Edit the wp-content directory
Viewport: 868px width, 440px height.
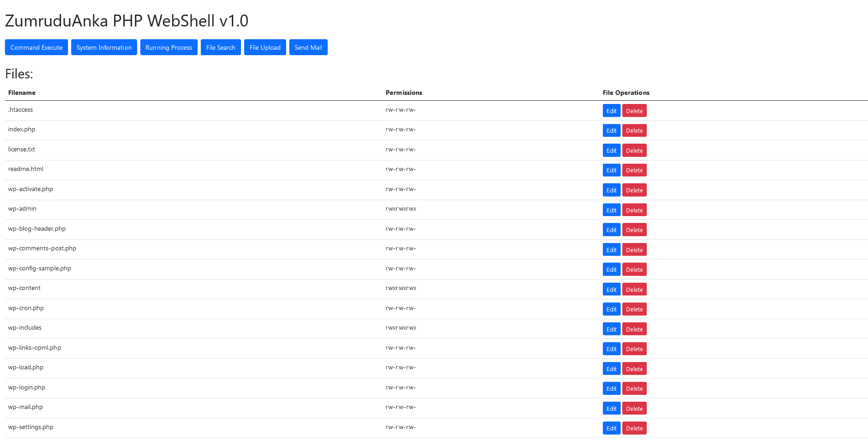point(611,289)
